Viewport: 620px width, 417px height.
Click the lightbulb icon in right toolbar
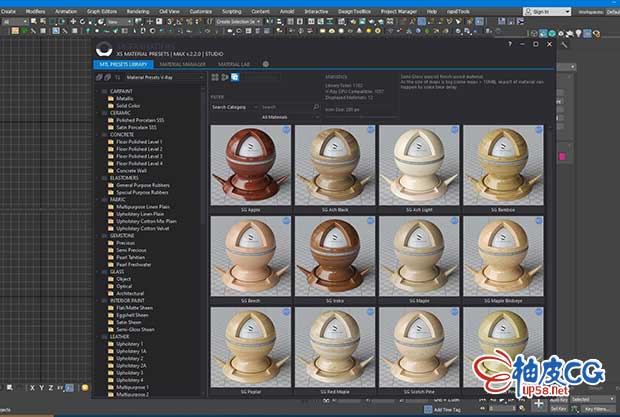pyautogui.click(x=578, y=34)
